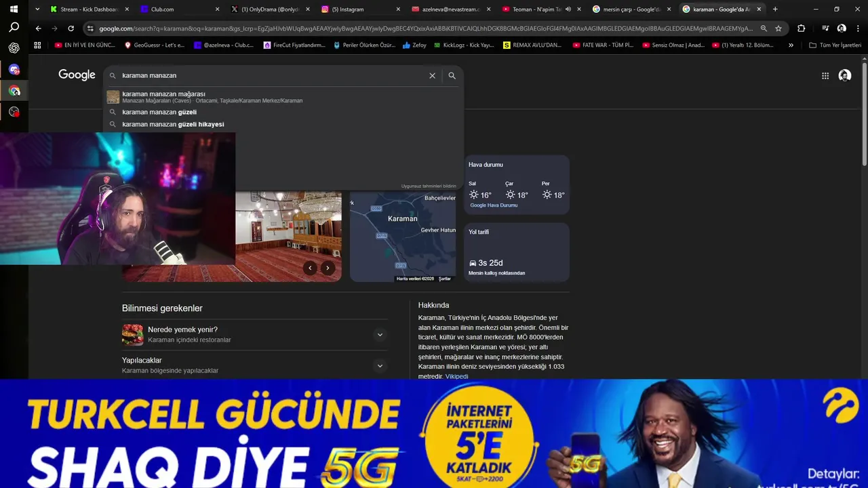
Task: Open the Google Hava Durumu link
Action: [x=494, y=205]
